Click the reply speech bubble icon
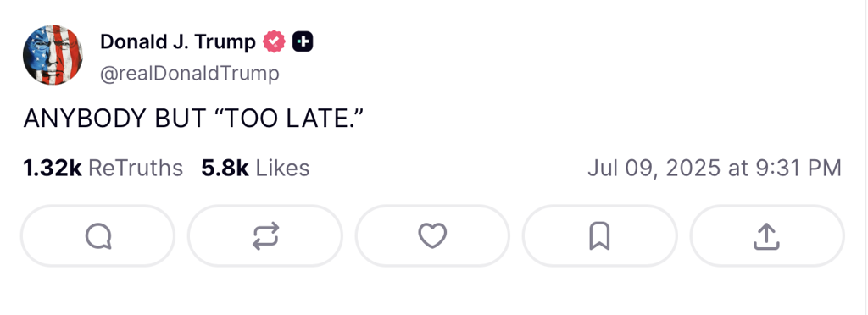This screenshot has height=315, width=868. 98,236
